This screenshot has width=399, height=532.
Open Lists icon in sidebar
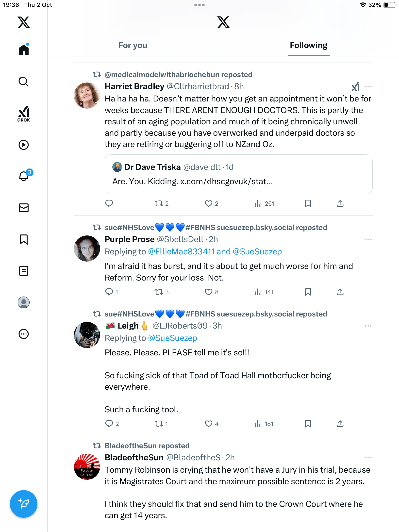[24, 271]
